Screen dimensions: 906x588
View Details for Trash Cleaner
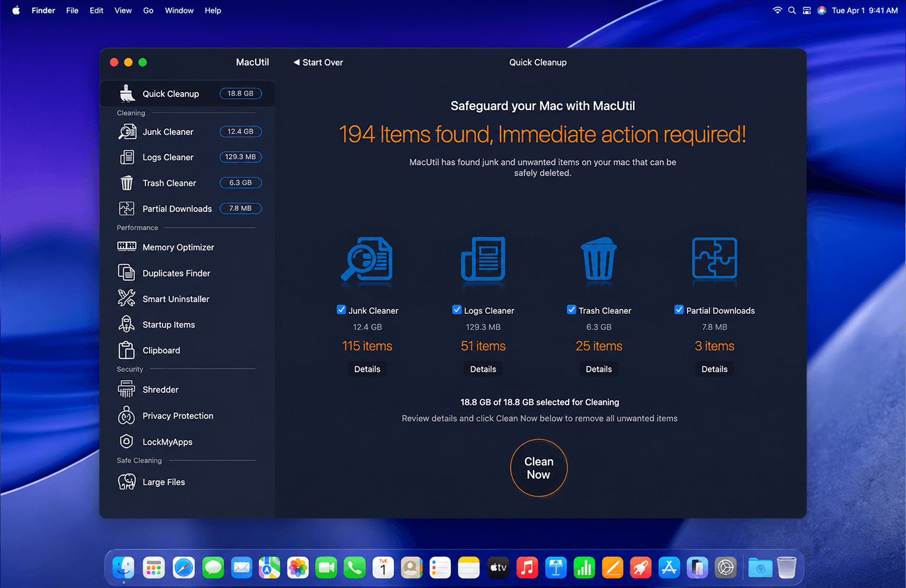(x=599, y=369)
